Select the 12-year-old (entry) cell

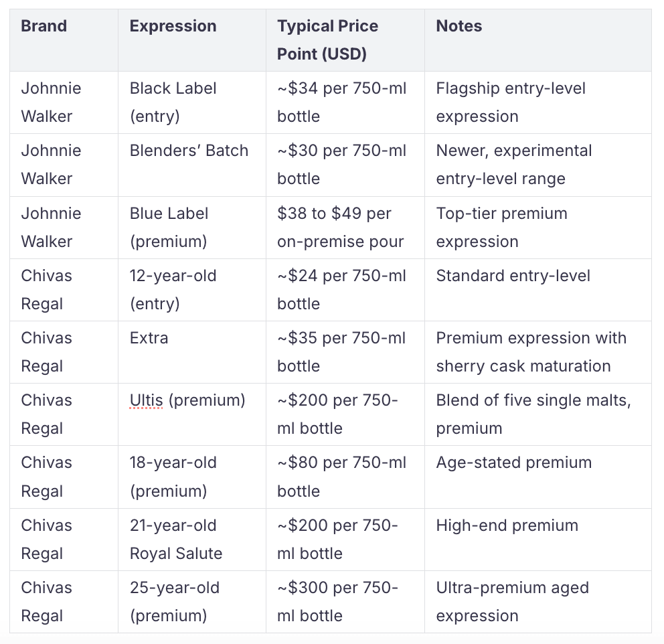point(192,290)
